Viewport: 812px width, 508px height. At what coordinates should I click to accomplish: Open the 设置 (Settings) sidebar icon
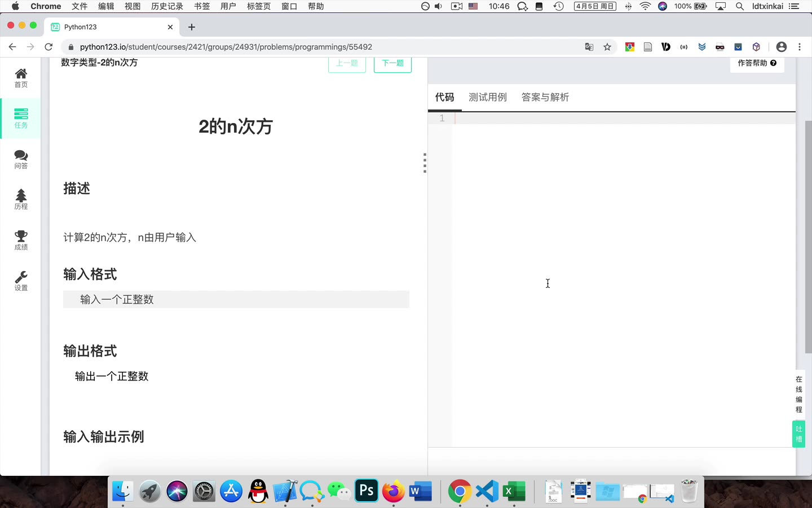(21, 280)
